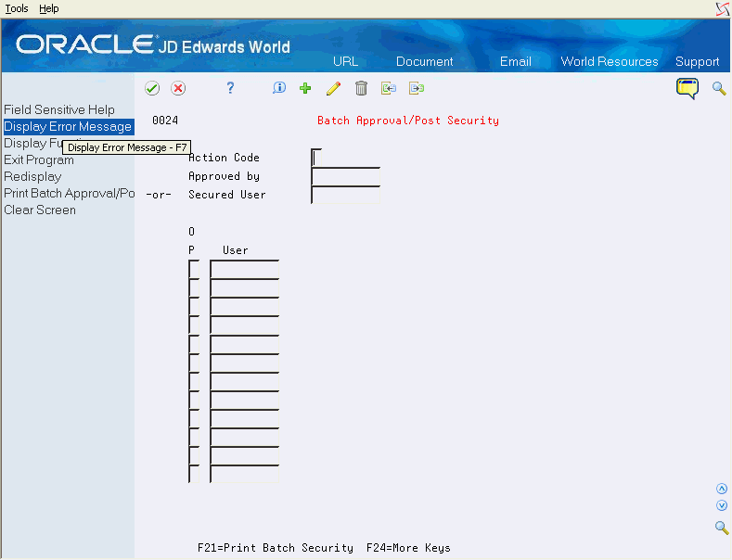
Task: Click the scroll up arrow icon
Action: 722,489
